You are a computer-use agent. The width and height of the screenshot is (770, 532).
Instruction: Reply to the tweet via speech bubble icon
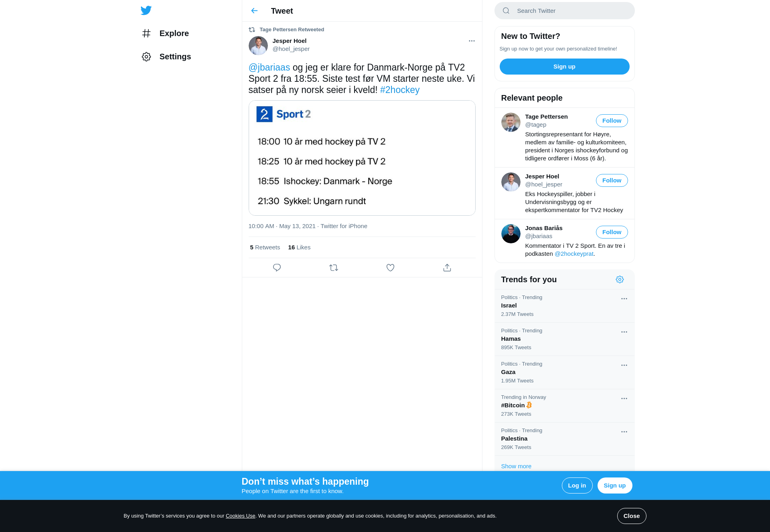277,267
